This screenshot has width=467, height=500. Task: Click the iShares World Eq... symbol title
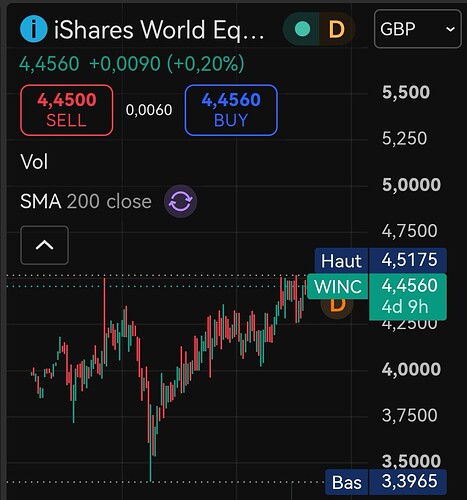(159, 30)
